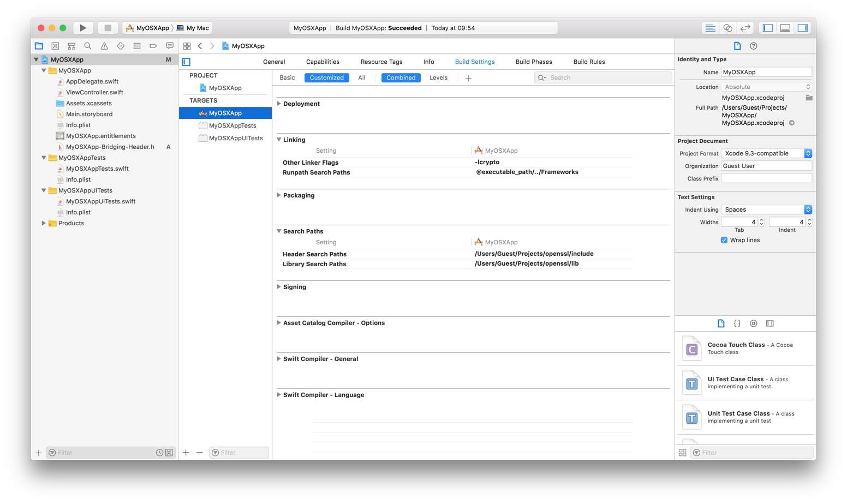The height and width of the screenshot is (504, 847).
Task: Collapse the Linking settings section
Action: click(x=279, y=140)
